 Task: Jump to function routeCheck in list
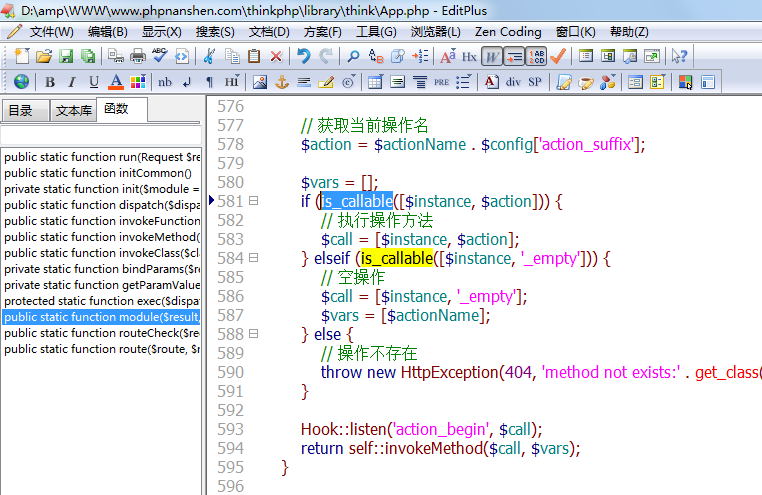[x=102, y=333]
